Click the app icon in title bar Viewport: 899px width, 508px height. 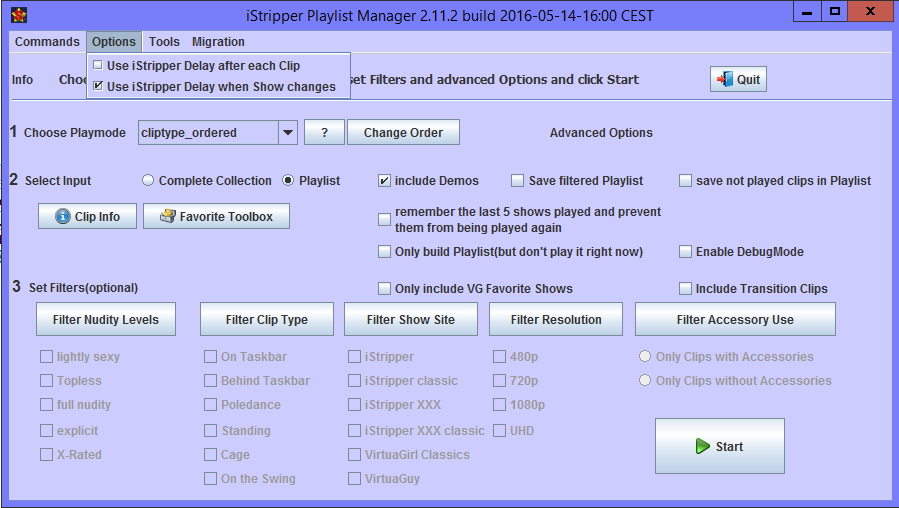click(18, 14)
